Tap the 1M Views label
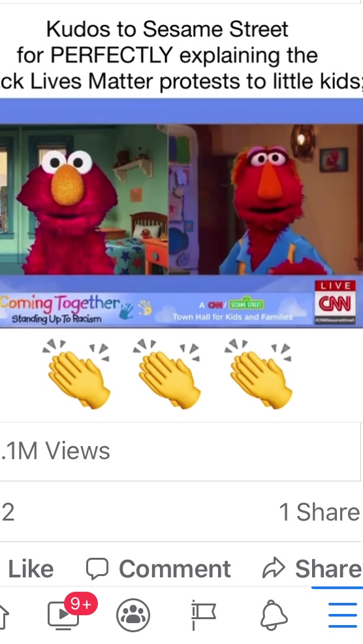The image size is (363, 644). 56,451
